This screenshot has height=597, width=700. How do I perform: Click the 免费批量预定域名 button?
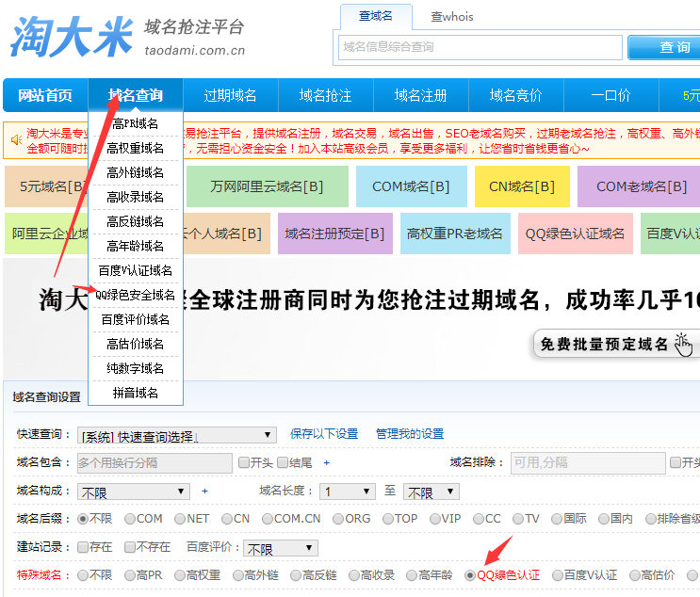(x=616, y=345)
